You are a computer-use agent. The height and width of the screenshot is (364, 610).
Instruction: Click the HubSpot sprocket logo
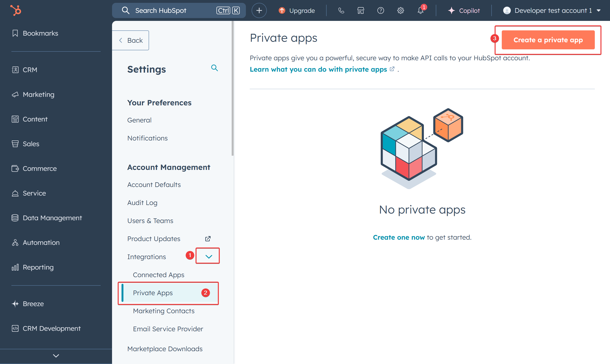16,10
